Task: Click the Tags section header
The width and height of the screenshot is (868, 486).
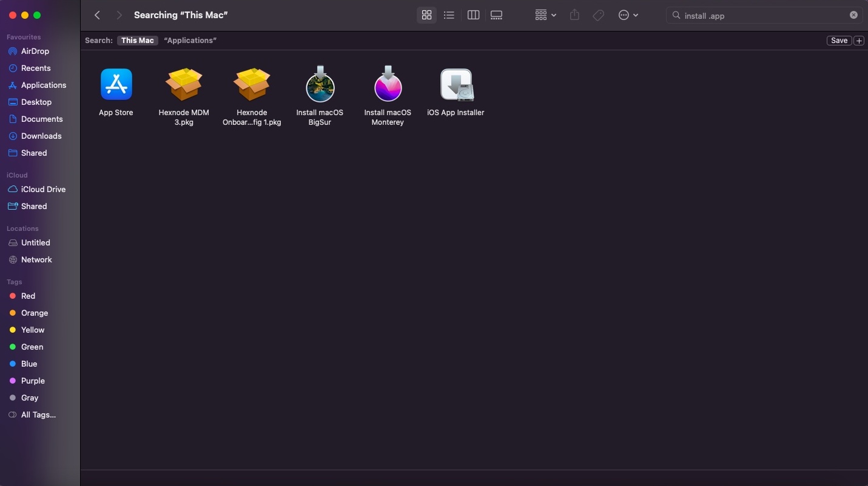Action: 15,282
